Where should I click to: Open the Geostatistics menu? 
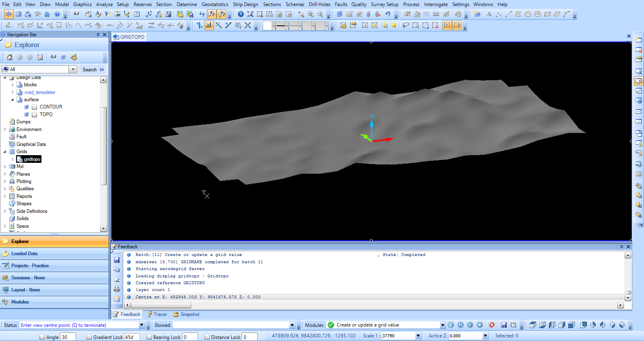(215, 4)
